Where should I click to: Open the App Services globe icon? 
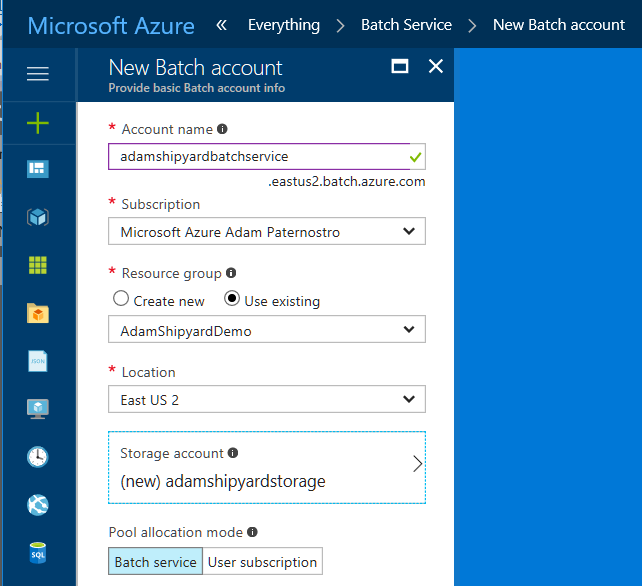click(x=38, y=505)
